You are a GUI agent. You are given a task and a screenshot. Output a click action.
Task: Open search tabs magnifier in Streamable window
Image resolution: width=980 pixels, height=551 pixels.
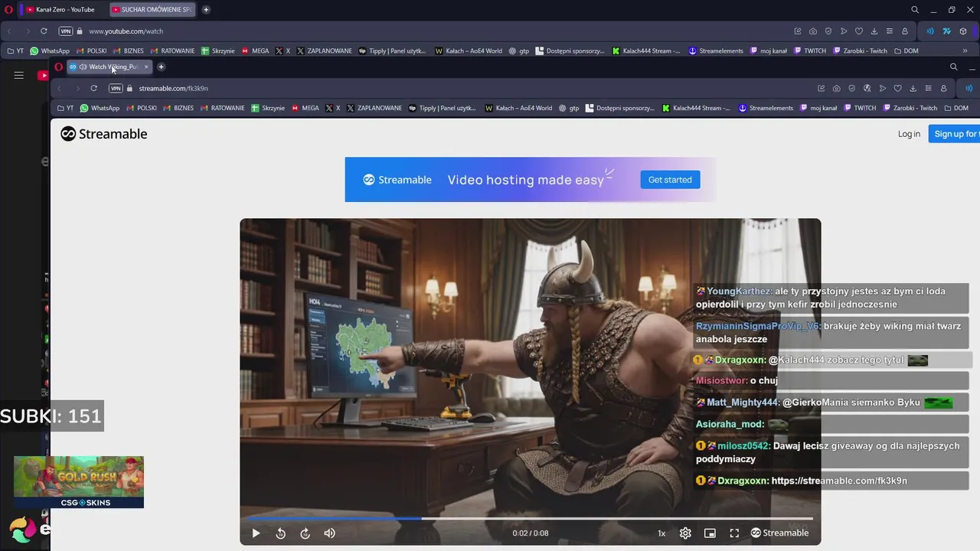pos(953,67)
